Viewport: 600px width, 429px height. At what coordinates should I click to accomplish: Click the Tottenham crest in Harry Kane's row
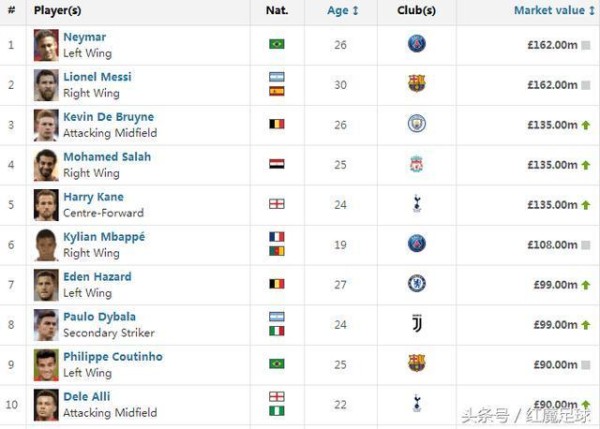[x=416, y=204]
